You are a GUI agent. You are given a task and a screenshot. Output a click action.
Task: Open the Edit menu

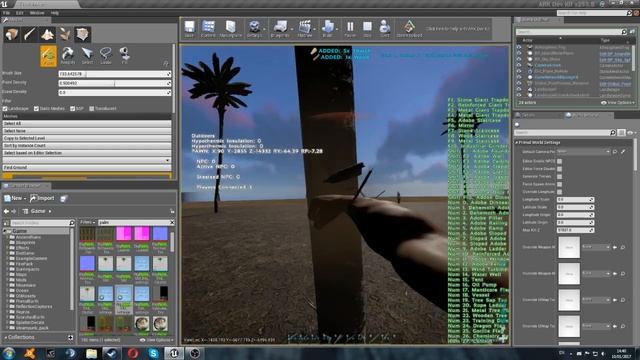point(19,13)
